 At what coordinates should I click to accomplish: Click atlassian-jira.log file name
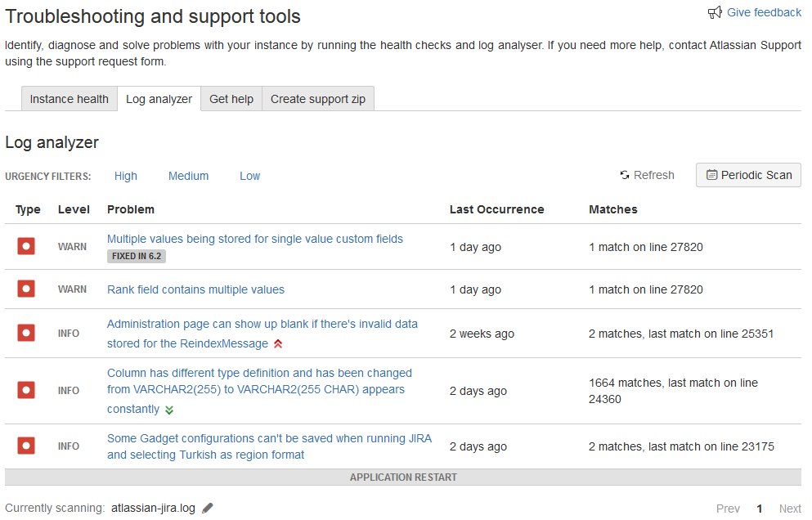(x=153, y=508)
